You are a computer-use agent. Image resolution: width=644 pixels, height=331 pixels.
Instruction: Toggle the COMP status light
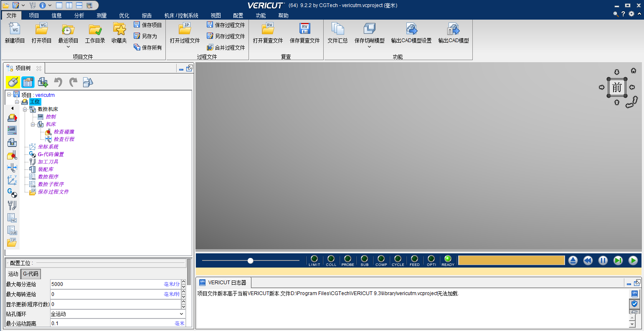pyautogui.click(x=381, y=259)
